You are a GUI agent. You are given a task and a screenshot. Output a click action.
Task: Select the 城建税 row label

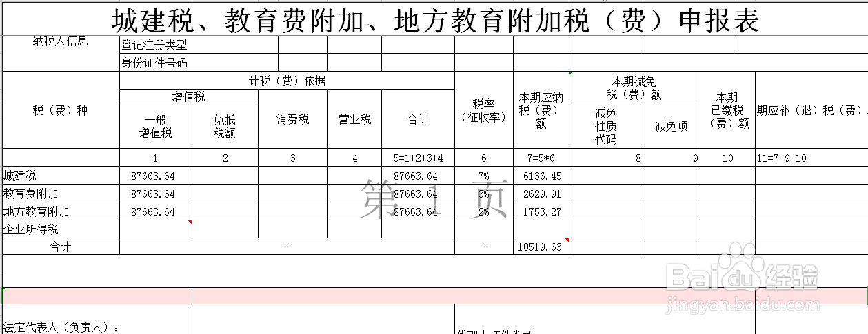tap(61, 176)
